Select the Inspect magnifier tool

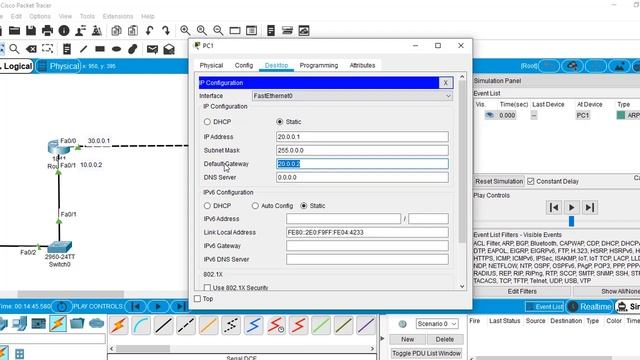14,49
